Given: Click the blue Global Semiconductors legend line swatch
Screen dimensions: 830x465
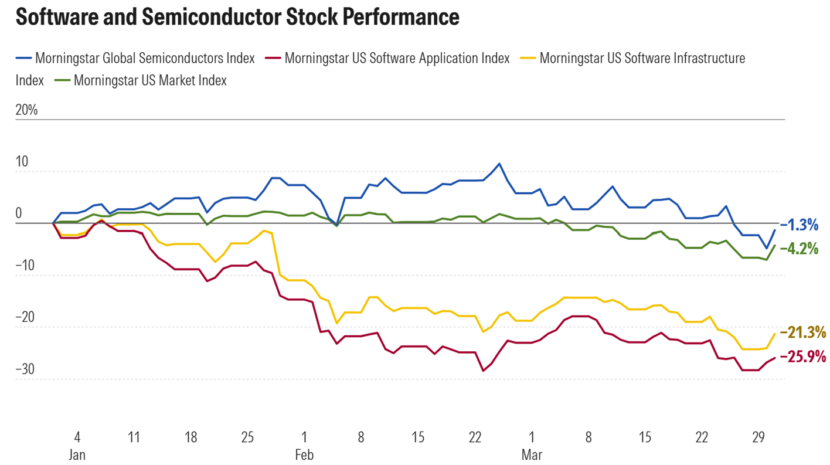Looking at the screenshot, I should click(24, 58).
